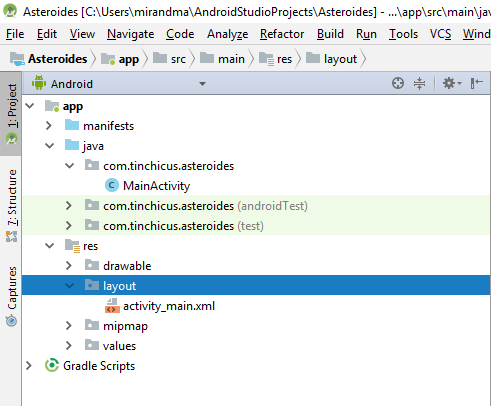
Task: Collapse the layout folder
Action: click(x=69, y=286)
